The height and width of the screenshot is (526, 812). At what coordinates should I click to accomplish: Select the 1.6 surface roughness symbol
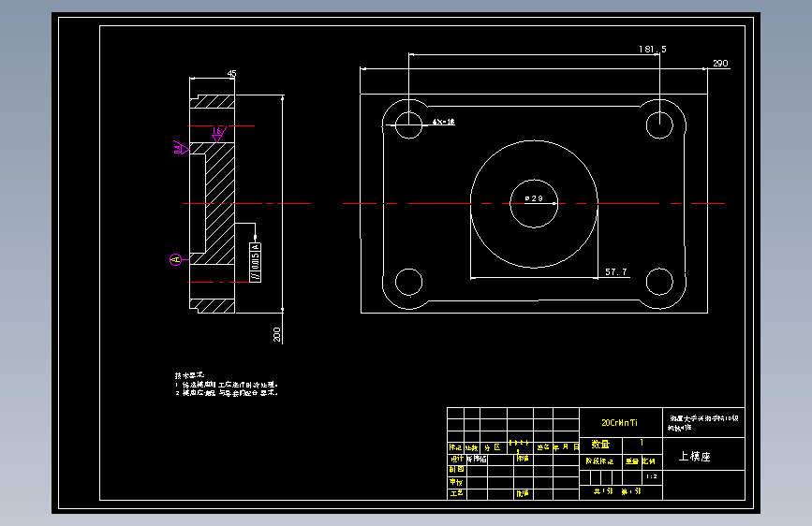[x=218, y=134]
